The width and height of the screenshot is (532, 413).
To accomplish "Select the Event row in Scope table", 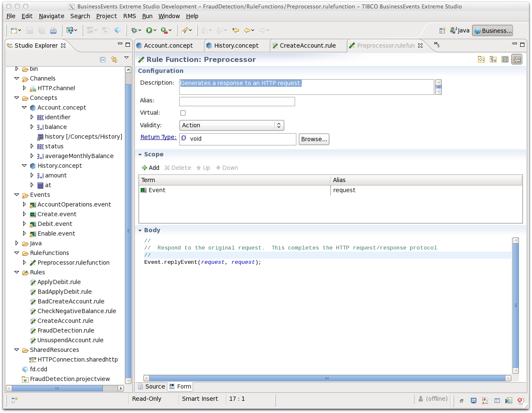I will tap(330, 190).
